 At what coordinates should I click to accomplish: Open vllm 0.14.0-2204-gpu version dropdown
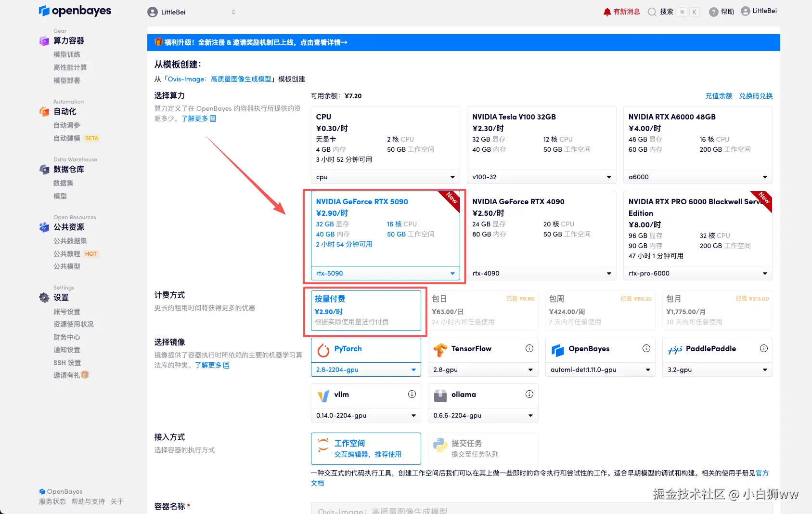click(366, 415)
